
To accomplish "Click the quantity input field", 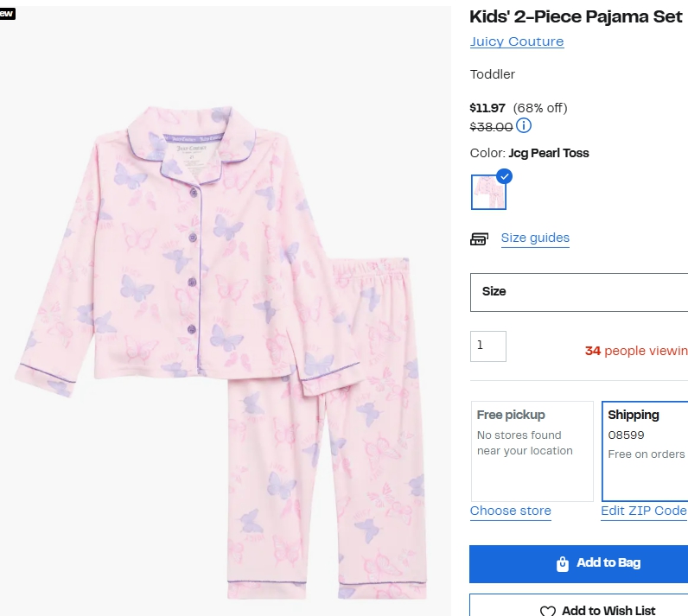I will coord(488,346).
